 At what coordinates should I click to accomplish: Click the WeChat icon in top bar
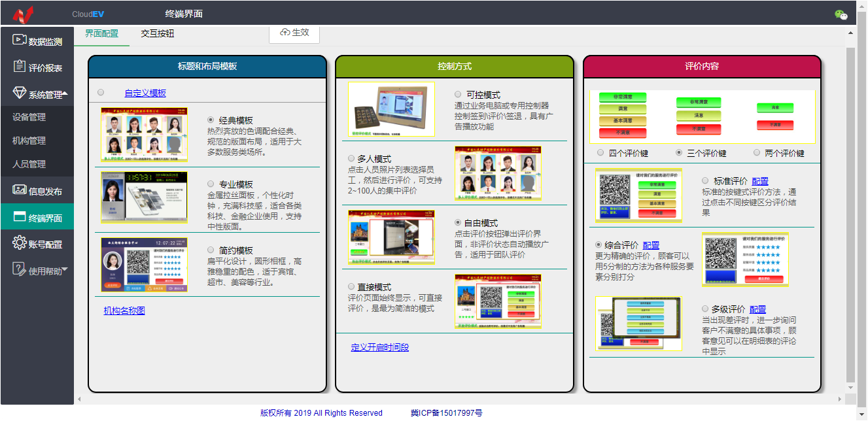tap(841, 15)
